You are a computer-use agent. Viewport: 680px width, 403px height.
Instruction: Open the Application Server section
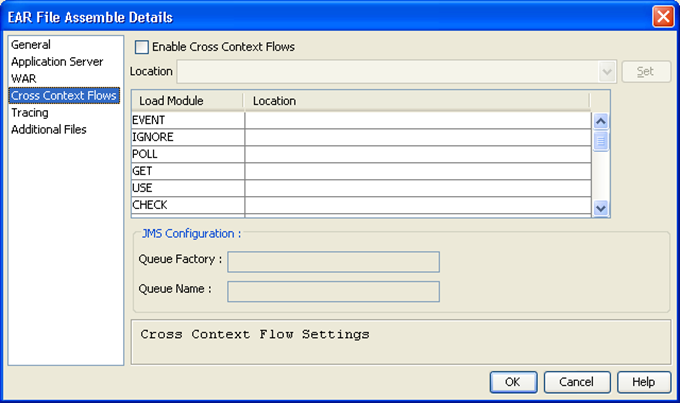point(57,62)
